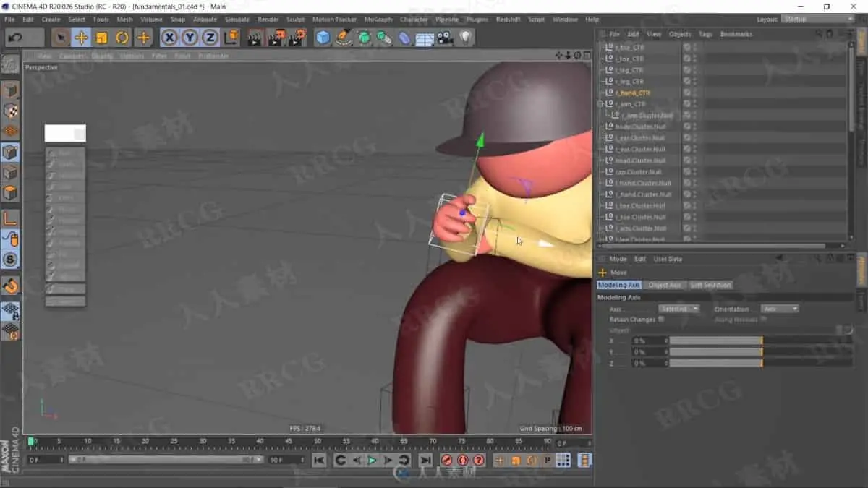The height and width of the screenshot is (488, 868).
Task: Open the Axis Selected dropdown
Action: click(x=679, y=309)
